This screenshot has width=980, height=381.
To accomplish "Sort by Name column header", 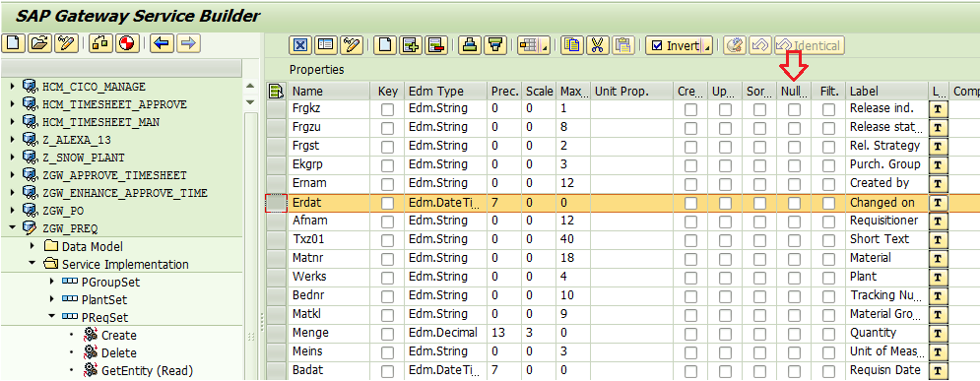I will point(328,92).
